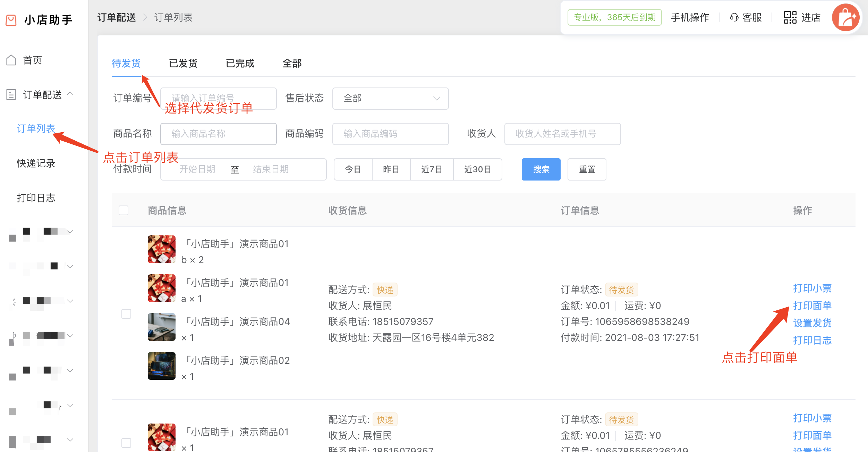Screen dimensions: 868x452
Task: Click address 天露园一区16号楼4单元382
Action: tap(433, 338)
